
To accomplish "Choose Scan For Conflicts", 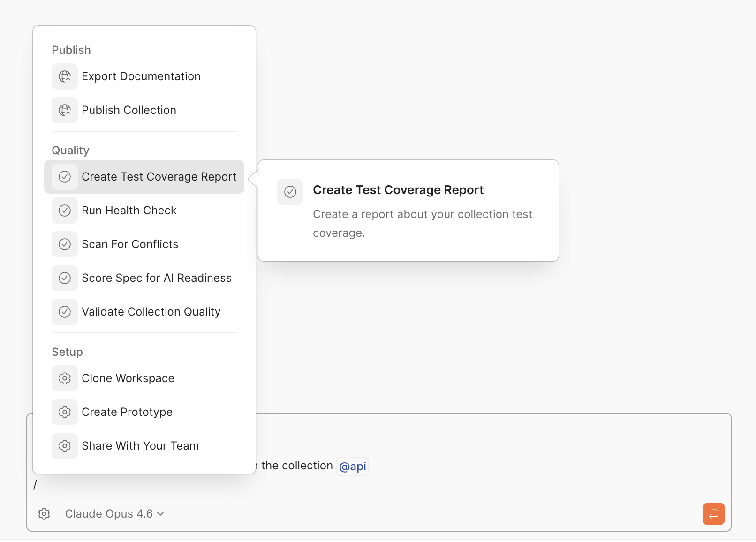I will tap(144, 244).
